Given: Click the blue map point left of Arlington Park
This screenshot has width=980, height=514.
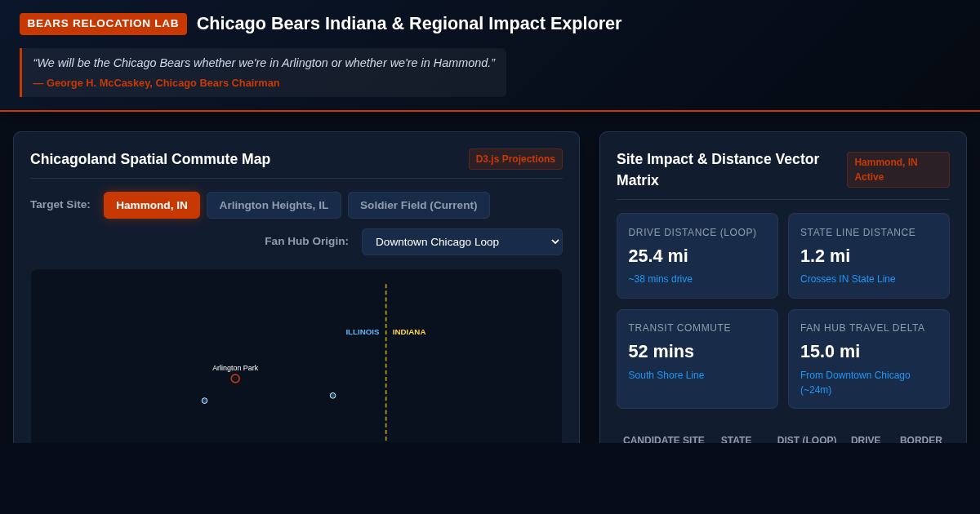Looking at the screenshot, I should click(x=204, y=401).
